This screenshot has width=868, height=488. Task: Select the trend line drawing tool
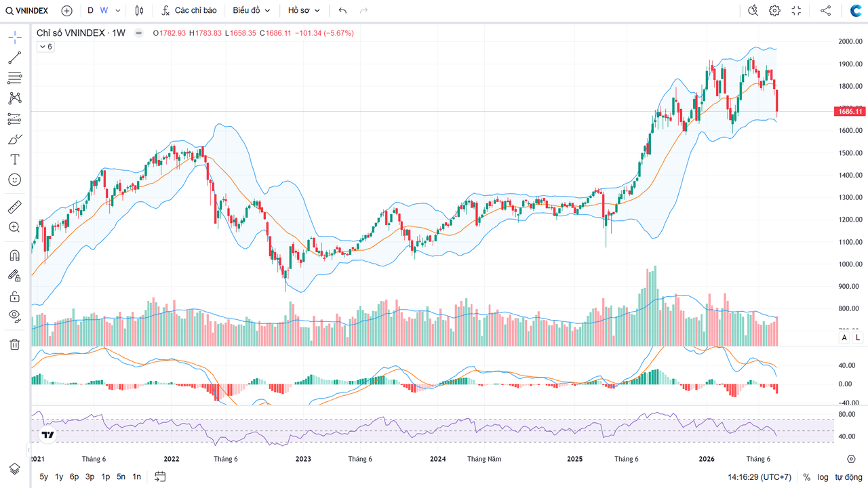click(14, 58)
